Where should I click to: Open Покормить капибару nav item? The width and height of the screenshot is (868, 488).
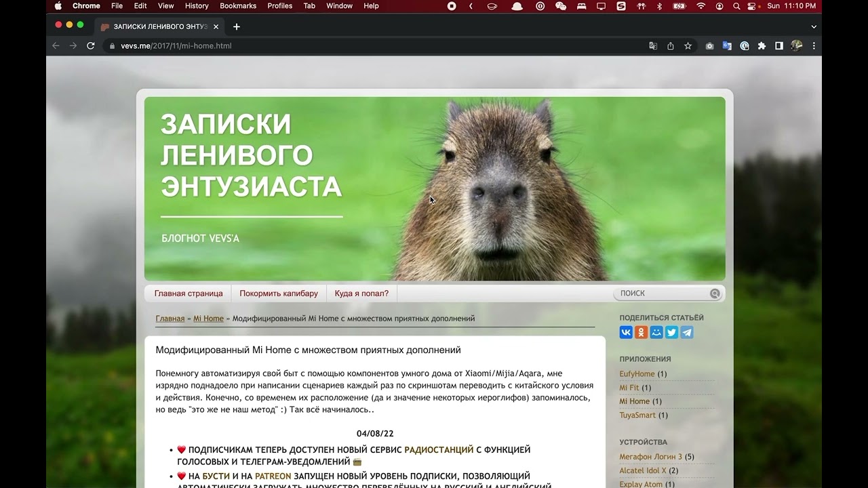point(279,293)
